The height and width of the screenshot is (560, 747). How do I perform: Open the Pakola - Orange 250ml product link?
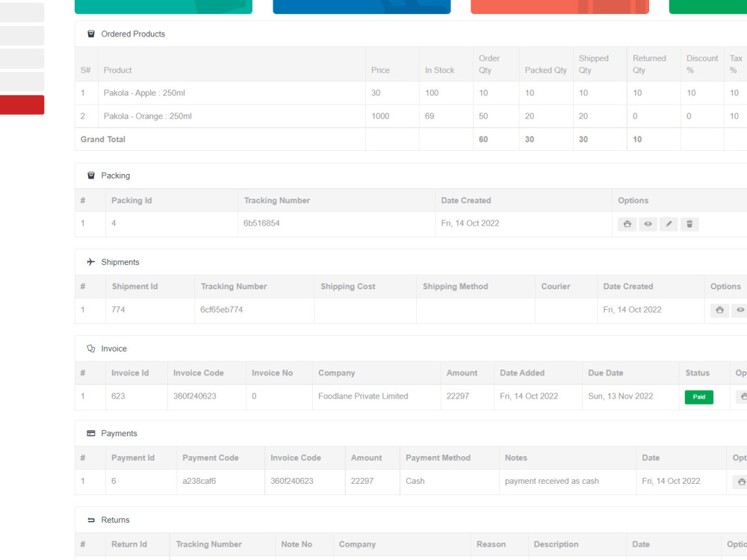pyautogui.click(x=147, y=116)
